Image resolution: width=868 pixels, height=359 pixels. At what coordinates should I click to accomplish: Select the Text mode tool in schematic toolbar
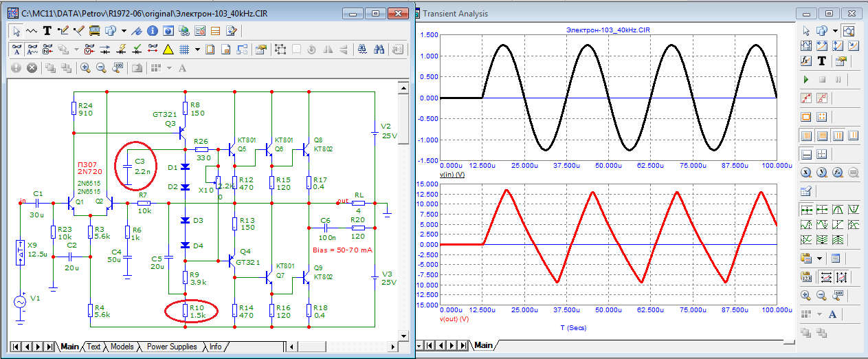click(47, 31)
